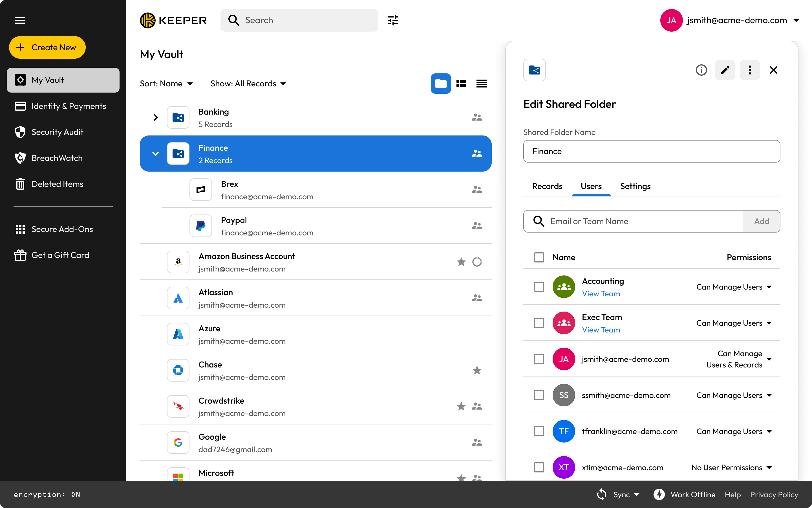Click the pencil edit icon
Screen dimensions: 812x508
(x=725, y=70)
